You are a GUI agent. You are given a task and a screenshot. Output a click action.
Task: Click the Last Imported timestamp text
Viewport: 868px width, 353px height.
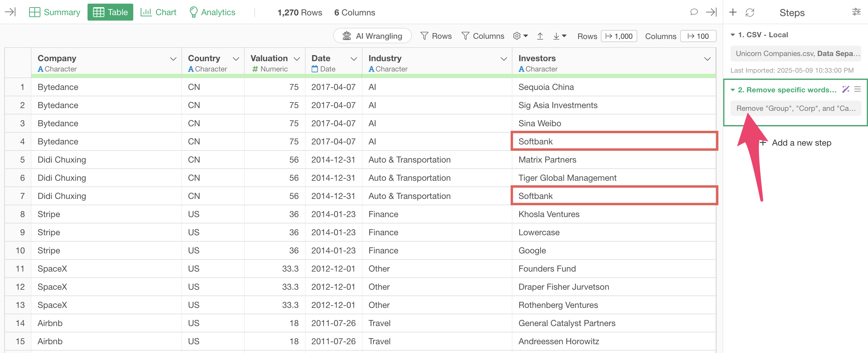(792, 71)
